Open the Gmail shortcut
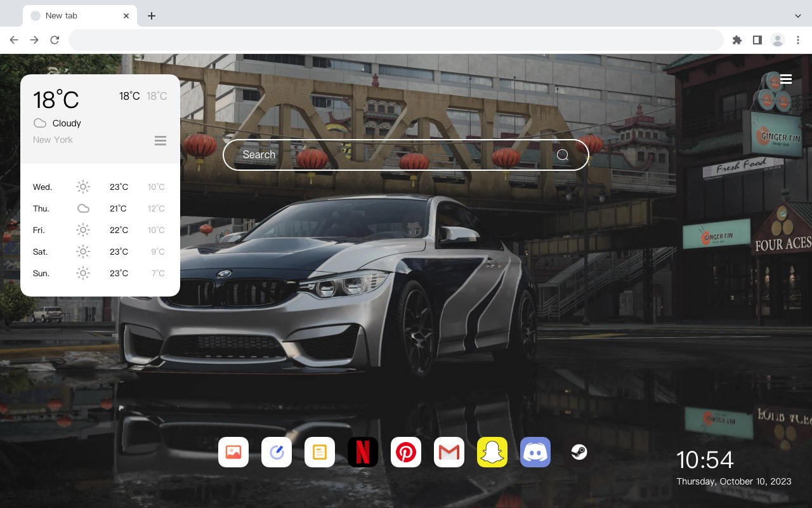The height and width of the screenshot is (508, 812). [x=449, y=452]
